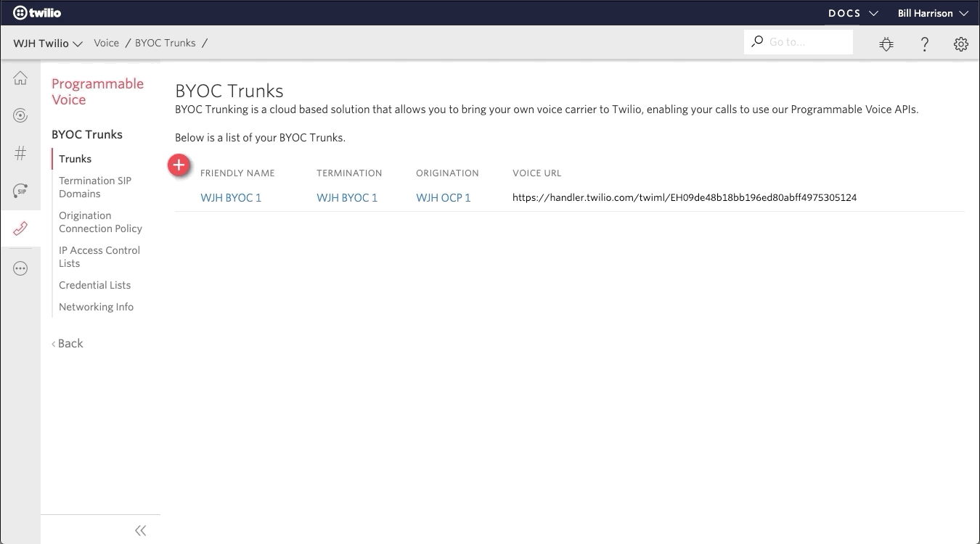Open Phone Numbers hash icon
Viewport: 980px width, 544px height.
(x=20, y=153)
